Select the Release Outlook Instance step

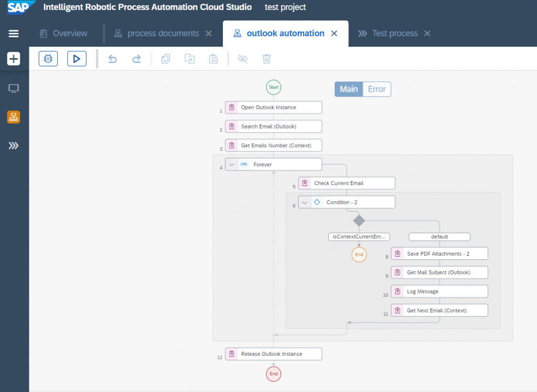[274, 354]
